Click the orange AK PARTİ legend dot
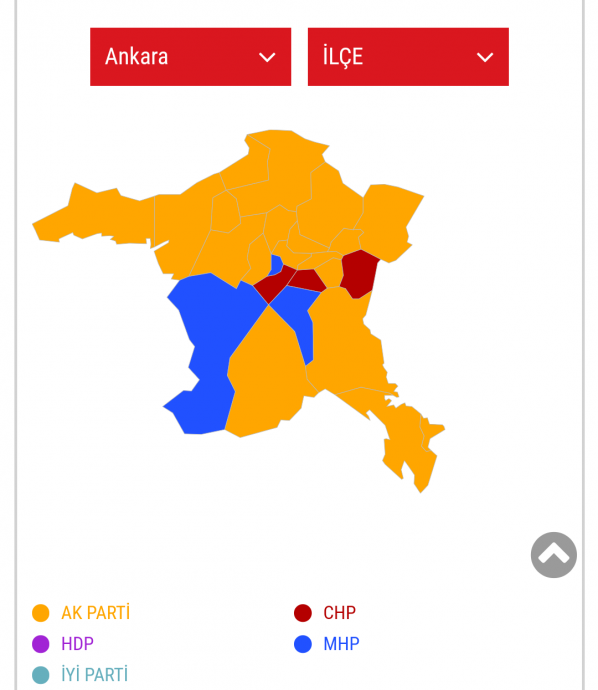598x690 pixels. (41, 613)
